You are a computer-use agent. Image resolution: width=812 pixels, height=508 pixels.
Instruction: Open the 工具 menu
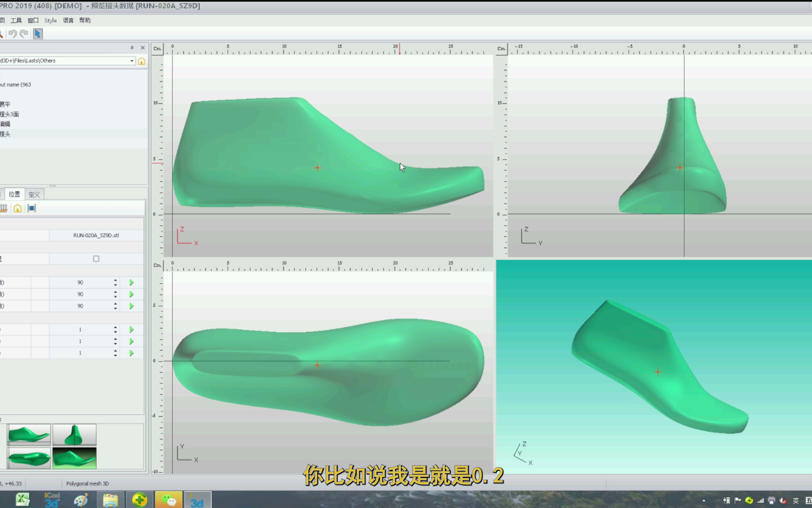[16, 20]
